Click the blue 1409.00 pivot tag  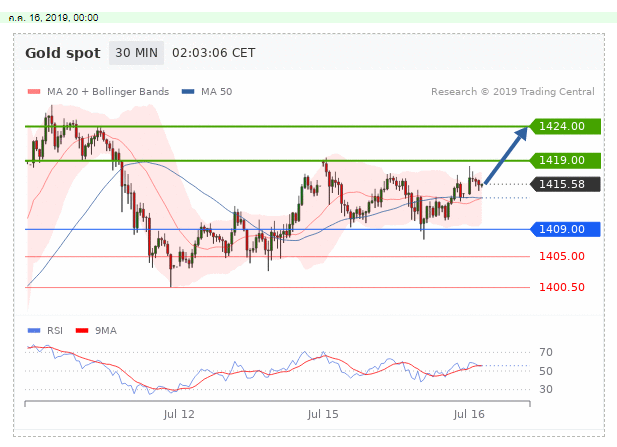(565, 229)
